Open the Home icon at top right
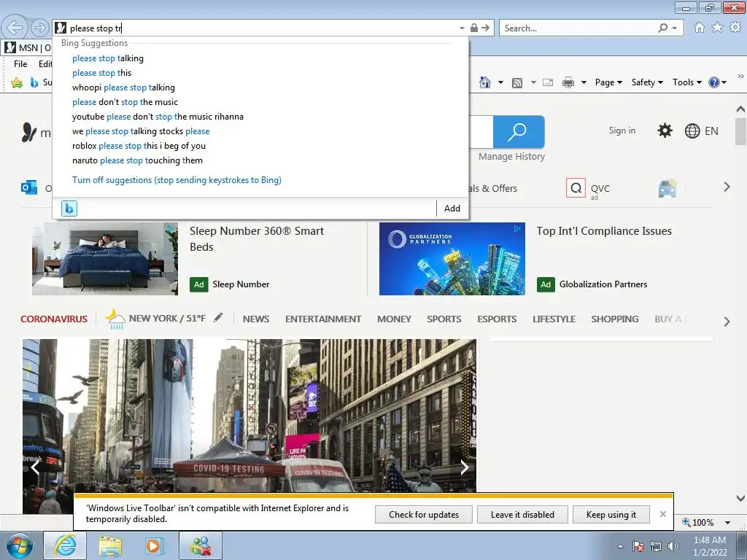 click(700, 28)
